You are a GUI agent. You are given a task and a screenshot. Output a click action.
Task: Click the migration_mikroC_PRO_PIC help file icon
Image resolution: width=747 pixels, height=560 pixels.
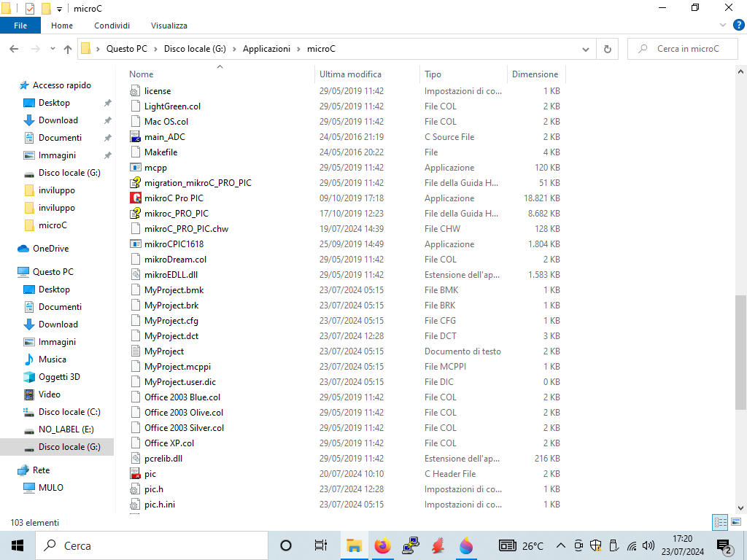pos(135,182)
